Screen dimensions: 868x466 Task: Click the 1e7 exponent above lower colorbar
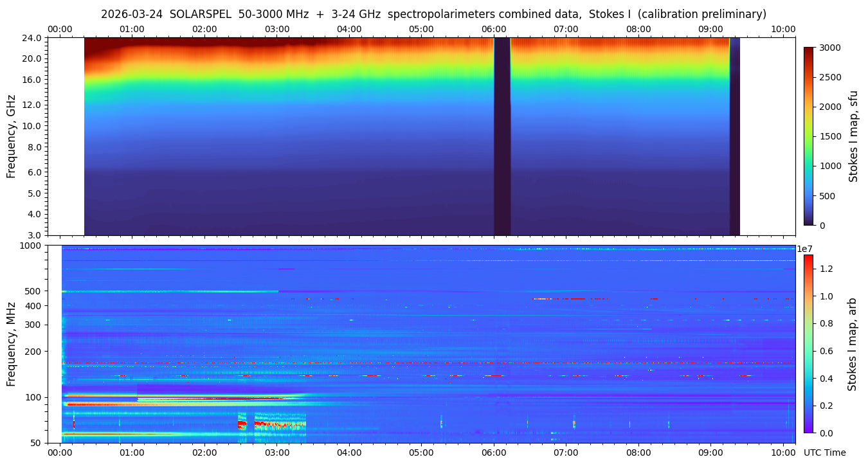click(x=806, y=249)
